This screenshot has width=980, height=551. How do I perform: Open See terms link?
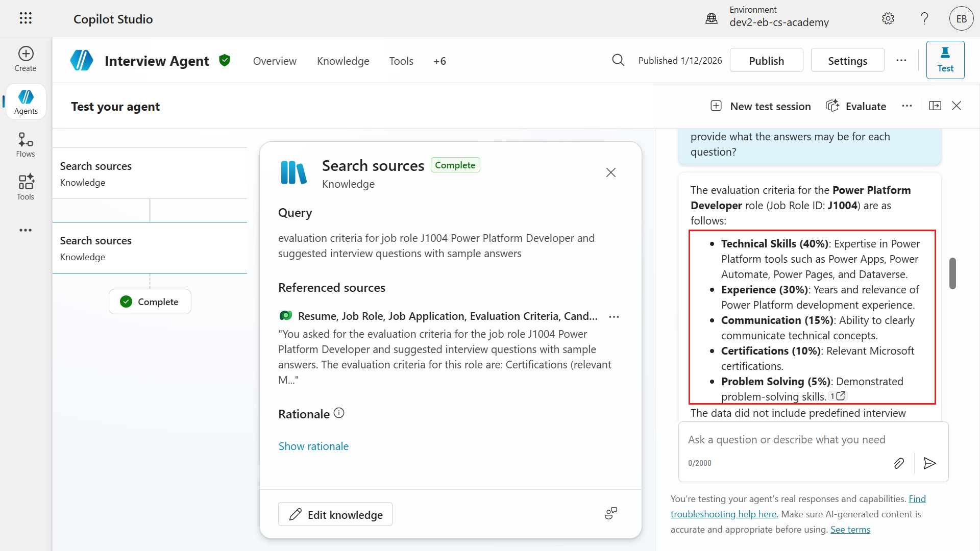pos(850,529)
